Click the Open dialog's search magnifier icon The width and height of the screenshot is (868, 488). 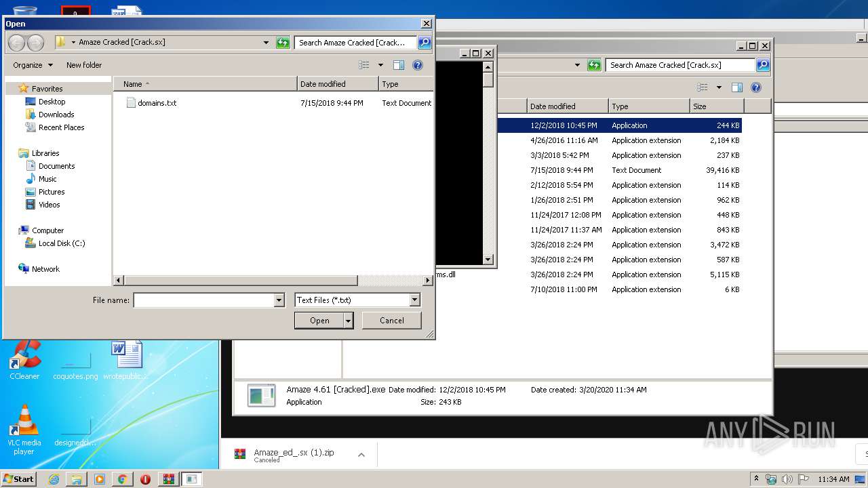tap(425, 43)
